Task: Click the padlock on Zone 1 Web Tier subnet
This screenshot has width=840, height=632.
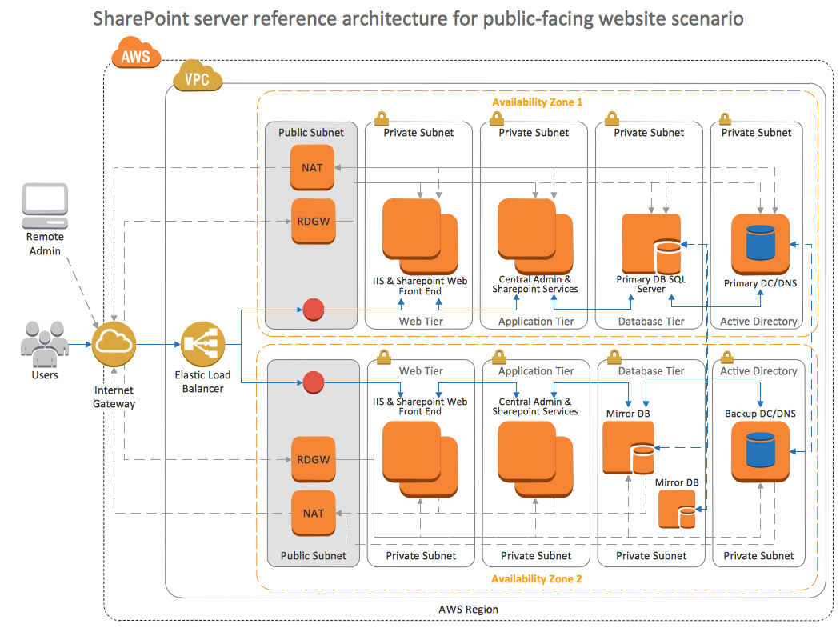Action: click(382, 118)
